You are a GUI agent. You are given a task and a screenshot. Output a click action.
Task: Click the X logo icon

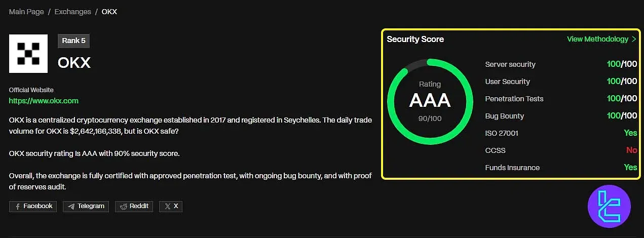pyautogui.click(x=168, y=207)
